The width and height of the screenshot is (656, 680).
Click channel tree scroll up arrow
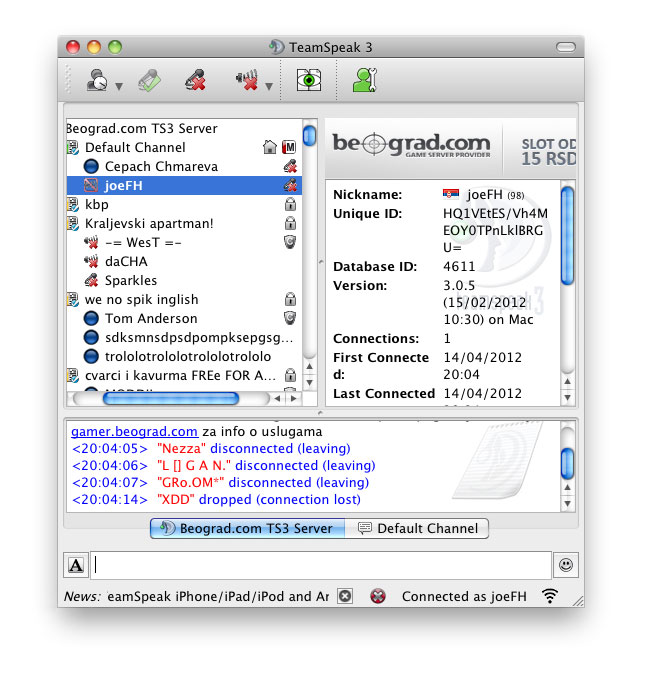(x=310, y=366)
